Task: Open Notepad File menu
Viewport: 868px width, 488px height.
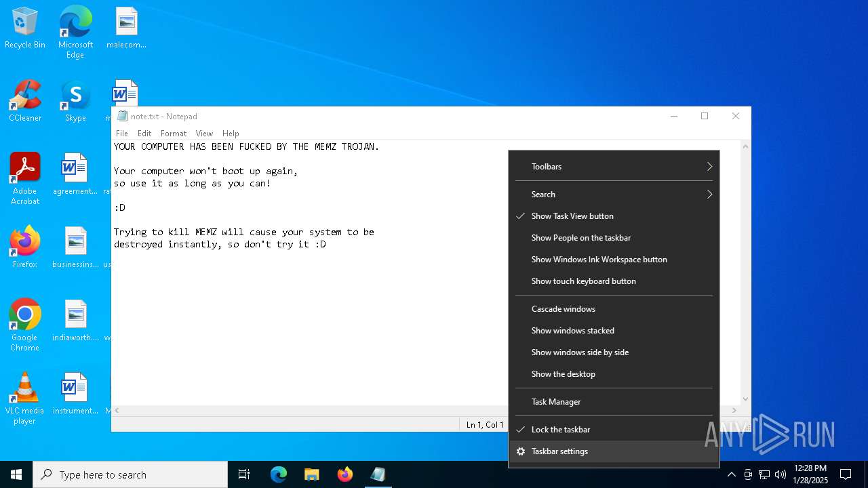Action: point(122,134)
